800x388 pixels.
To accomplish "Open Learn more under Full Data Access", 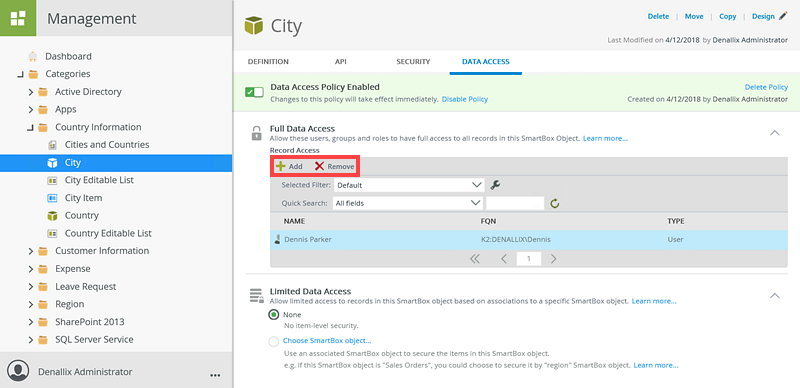I will [605, 138].
